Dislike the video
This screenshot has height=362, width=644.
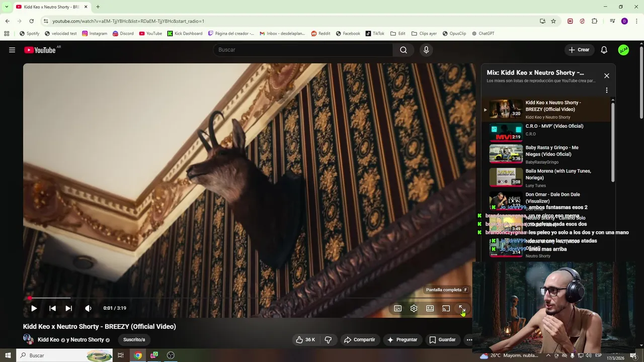(328, 340)
